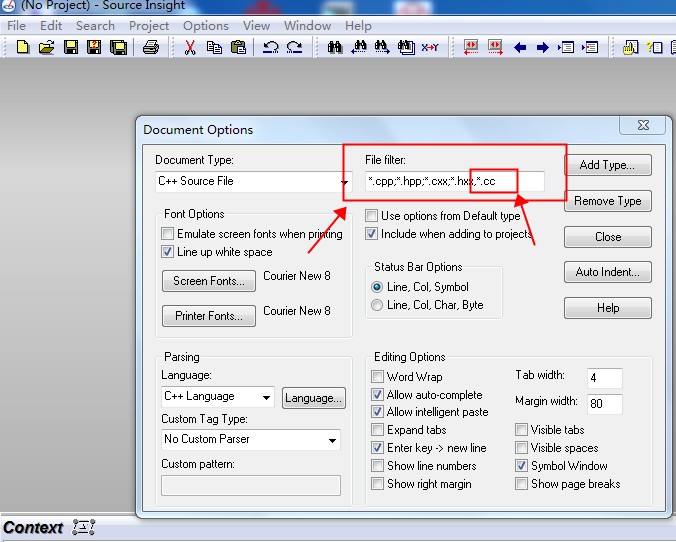676x542 pixels.
Task: Click the Language... button
Action: [x=313, y=398]
